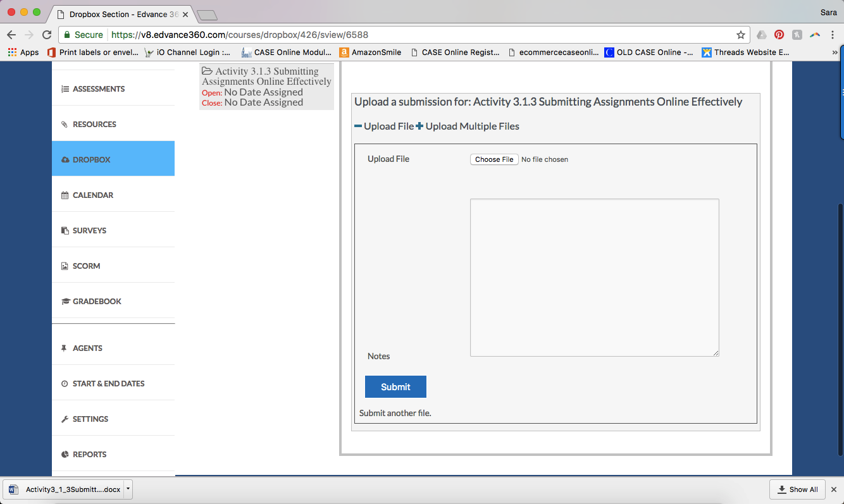Click the Calendar icon in sidebar
The height and width of the screenshot is (504, 844).
point(65,195)
